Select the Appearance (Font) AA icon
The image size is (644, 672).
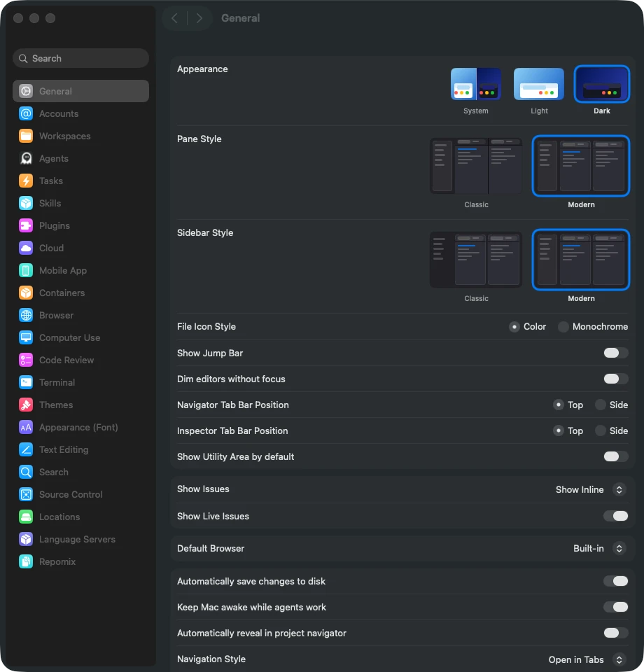tap(26, 427)
